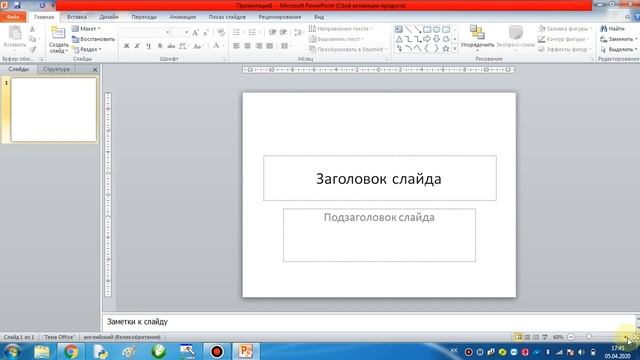Click the Заметки к слайду notes field

click(x=369, y=322)
